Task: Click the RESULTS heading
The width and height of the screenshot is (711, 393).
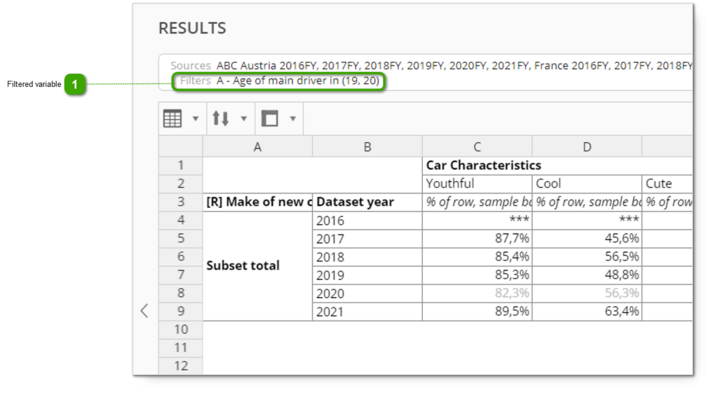Action: 192,28
